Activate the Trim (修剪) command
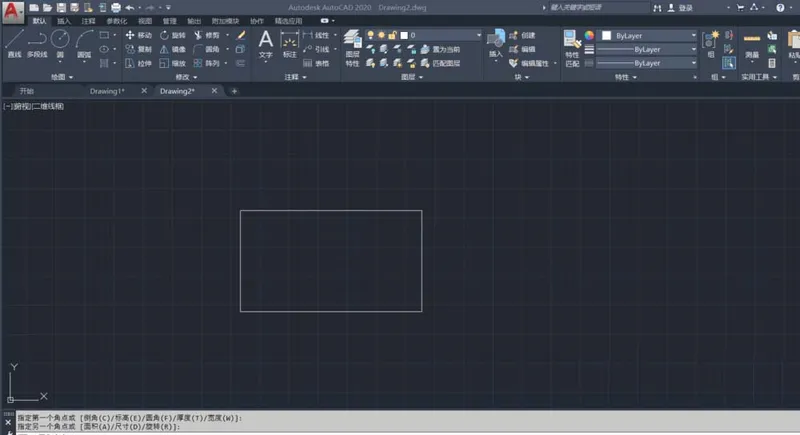Screen dimensions: 800x435 point(207,35)
